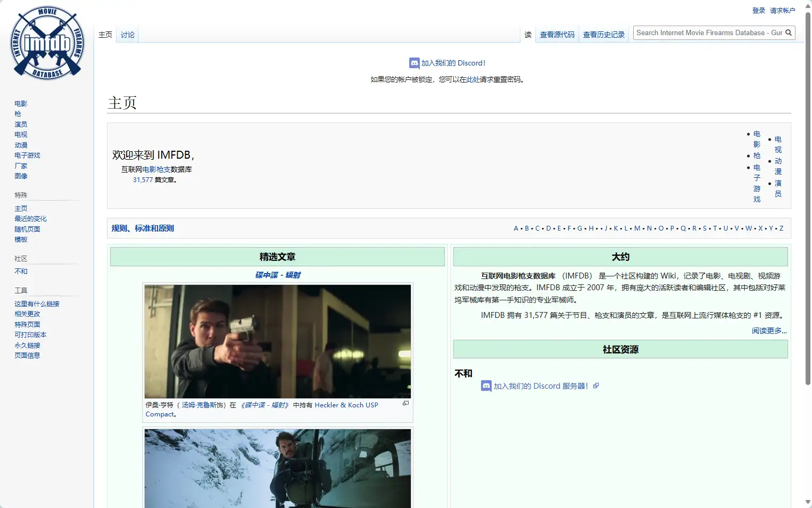Go to 主页 in the sidebar 特殊 section
Image resolution: width=812 pixels, height=508 pixels.
(21, 209)
